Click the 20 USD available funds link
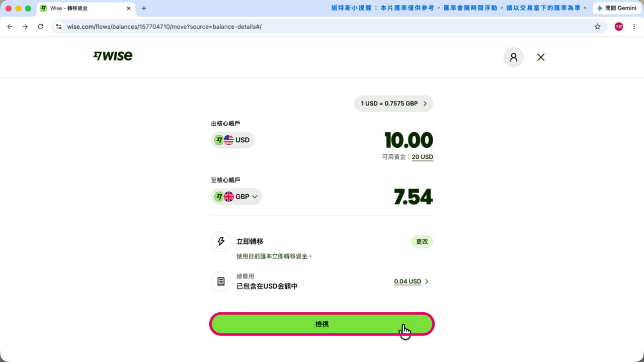Viewport: 644px width, 362px height. [422, 157]
